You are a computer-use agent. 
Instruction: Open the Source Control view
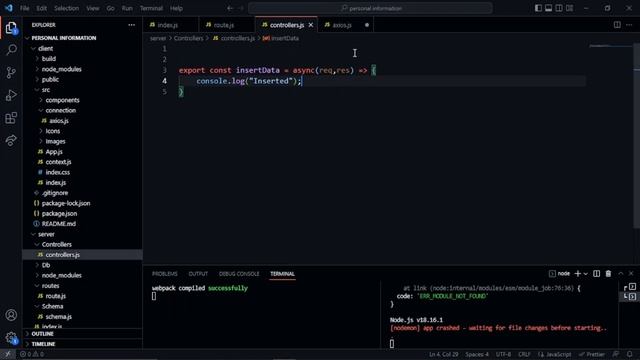[x=11, y=73]
